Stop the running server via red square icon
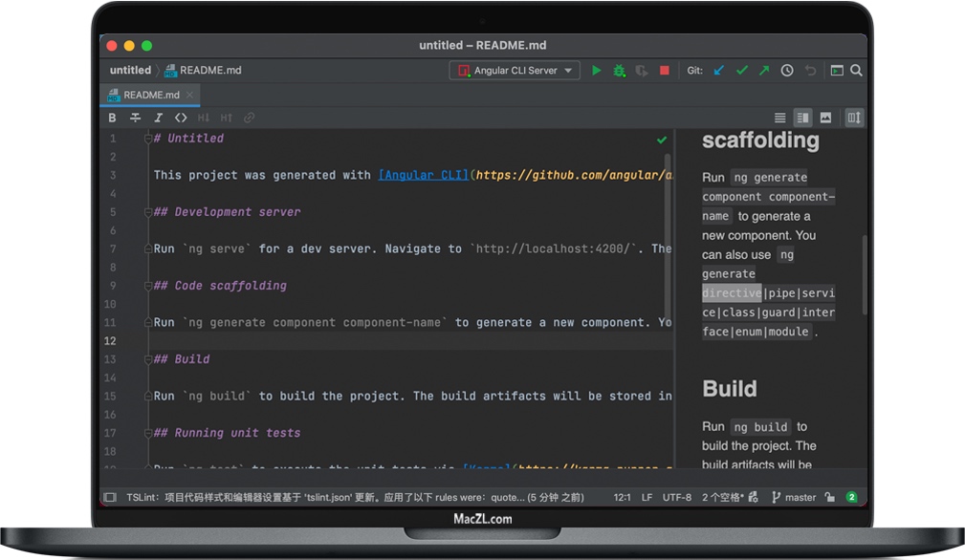The image size is (965, 560). click(665, 70)
